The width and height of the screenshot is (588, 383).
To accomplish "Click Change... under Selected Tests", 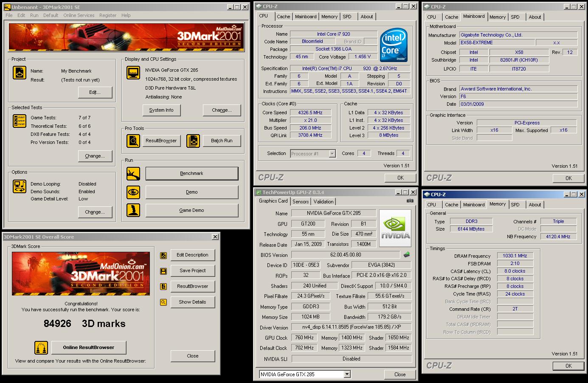I will (x=95, y=156).
